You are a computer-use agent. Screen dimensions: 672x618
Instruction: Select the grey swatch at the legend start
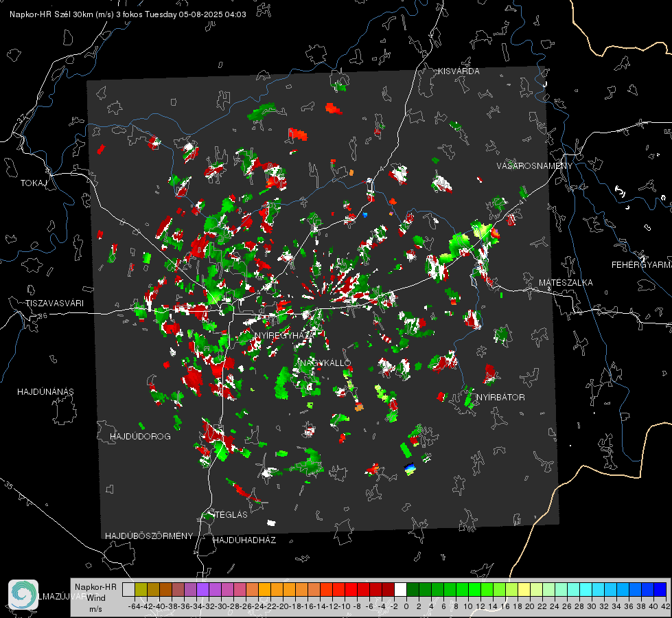click(x=128, y=590)
